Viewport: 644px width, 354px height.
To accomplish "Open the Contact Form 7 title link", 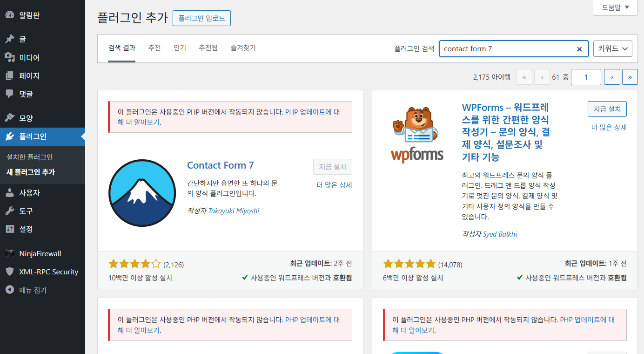I will tap(221, 165).
